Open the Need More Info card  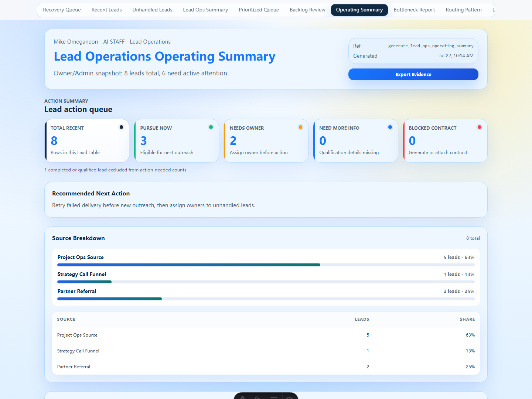355,141
